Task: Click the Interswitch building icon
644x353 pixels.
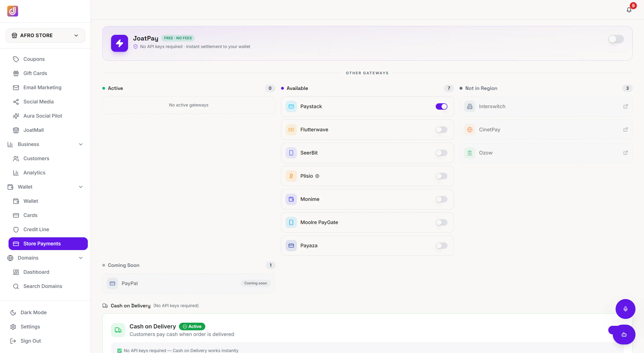Action: (x=470, y=106)
